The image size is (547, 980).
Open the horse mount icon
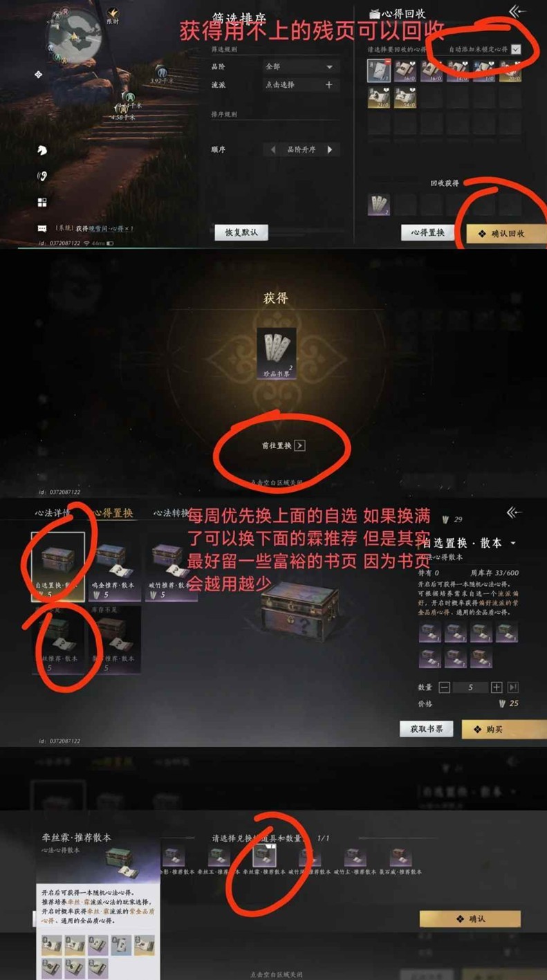click(x=42, y=150)
